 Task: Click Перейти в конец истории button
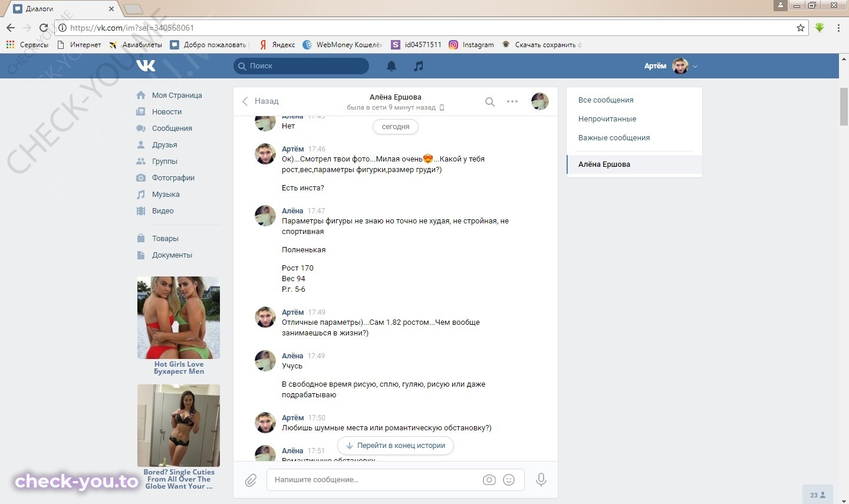click(x=396, y=446)
